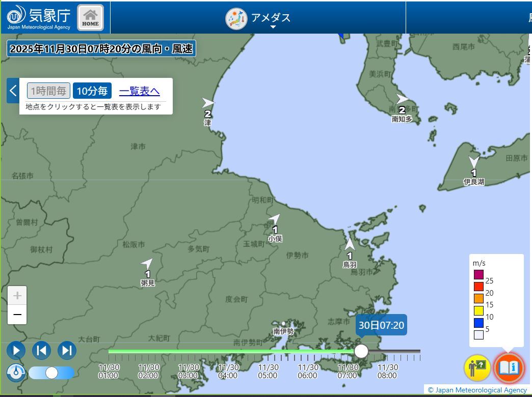Open the yellow help guide icon
The height and width of the screenshot is (397, 532).
pos(477,367)
